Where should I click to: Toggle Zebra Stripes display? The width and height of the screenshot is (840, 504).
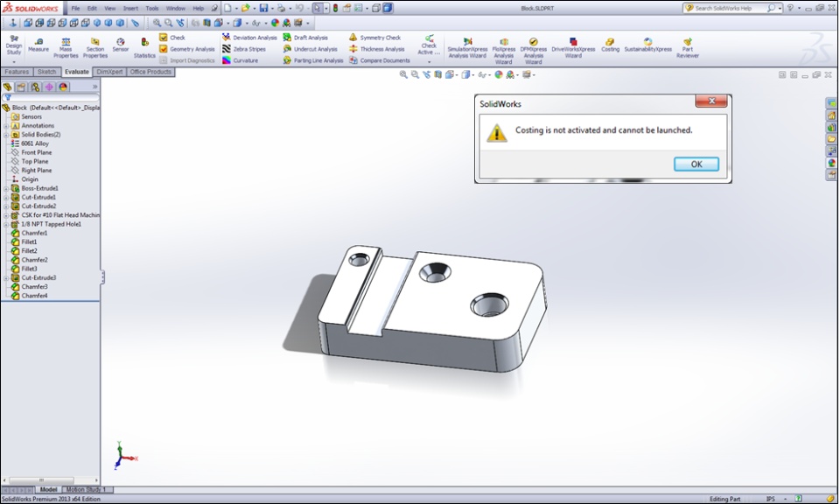pyautogui.click(x=244, y=49)
